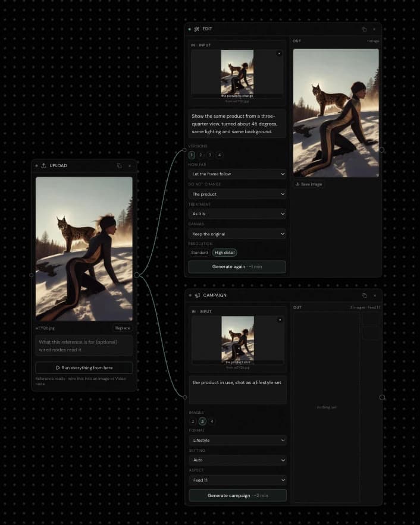Click the Replace button
420x525 pixels.
pos(122,328)
